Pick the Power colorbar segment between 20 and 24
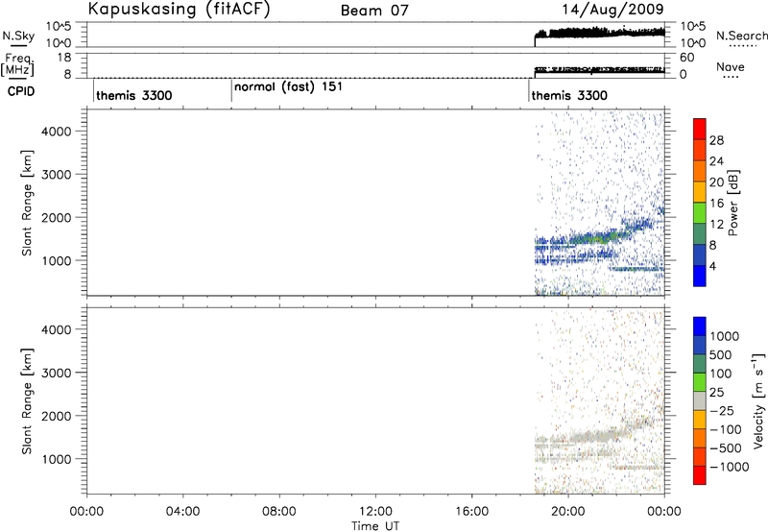The height and width of the screenshot is (532, 768). [700, 172]
